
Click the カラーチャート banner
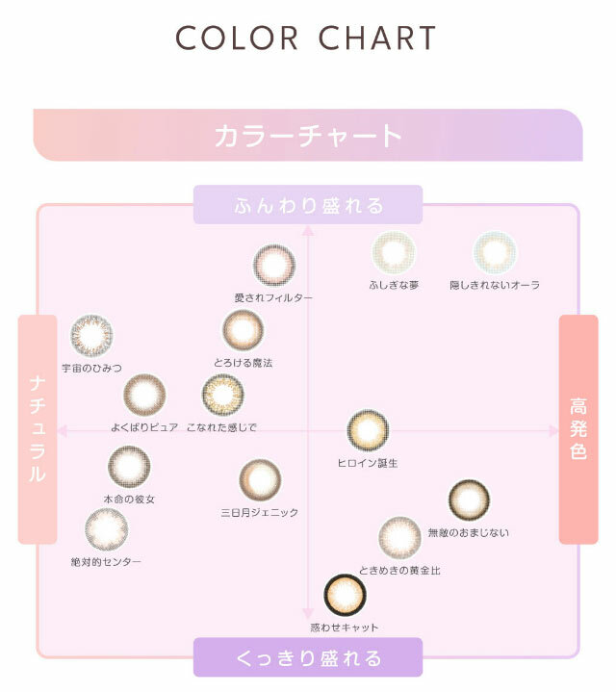(308, 135)
